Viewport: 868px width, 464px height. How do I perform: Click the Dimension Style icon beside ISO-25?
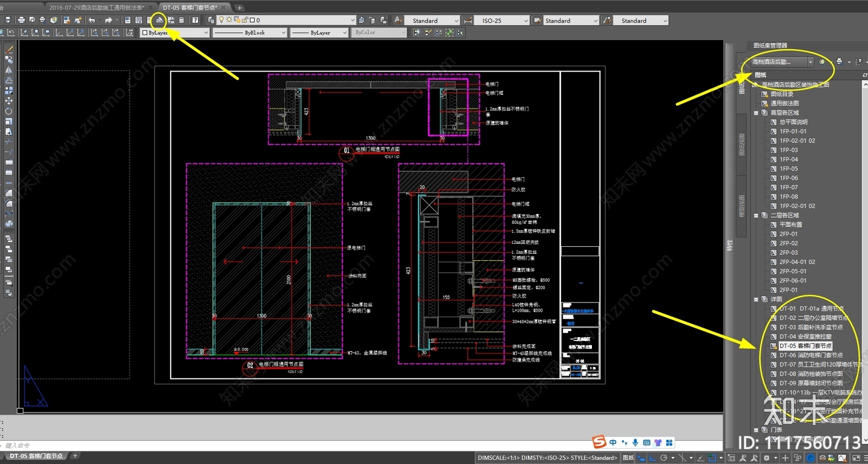[468, 20]
